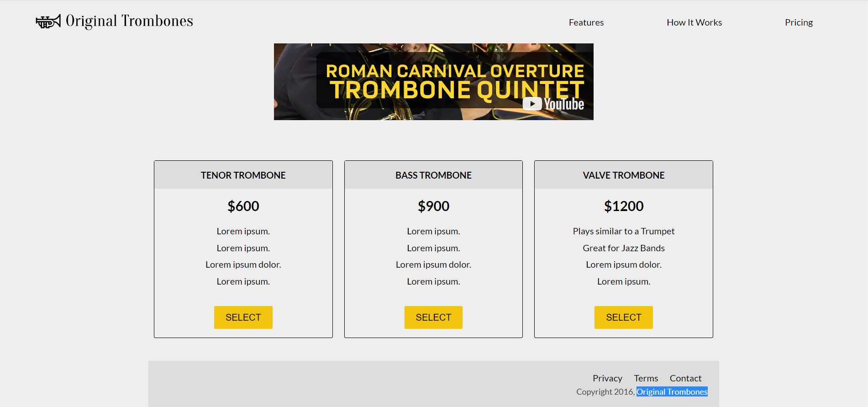Open the How It Works navigation link

coord(694,22)
